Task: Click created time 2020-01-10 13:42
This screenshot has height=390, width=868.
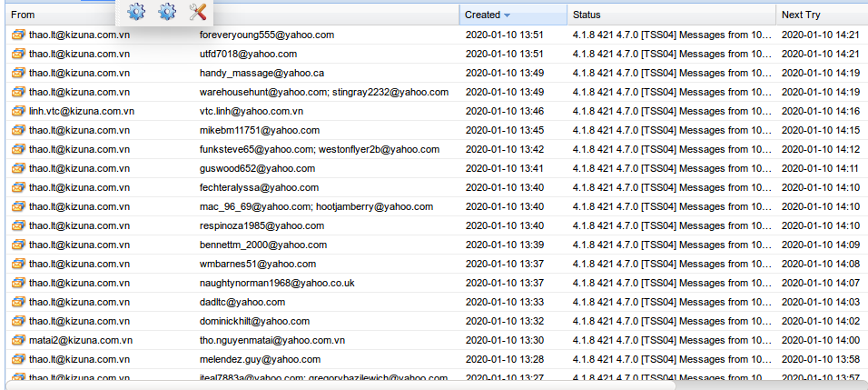Action: pyautogui.click(x=504, y=150)
